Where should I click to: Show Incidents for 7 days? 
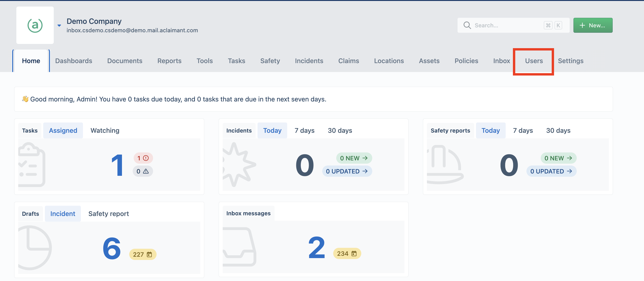[304, 130]
